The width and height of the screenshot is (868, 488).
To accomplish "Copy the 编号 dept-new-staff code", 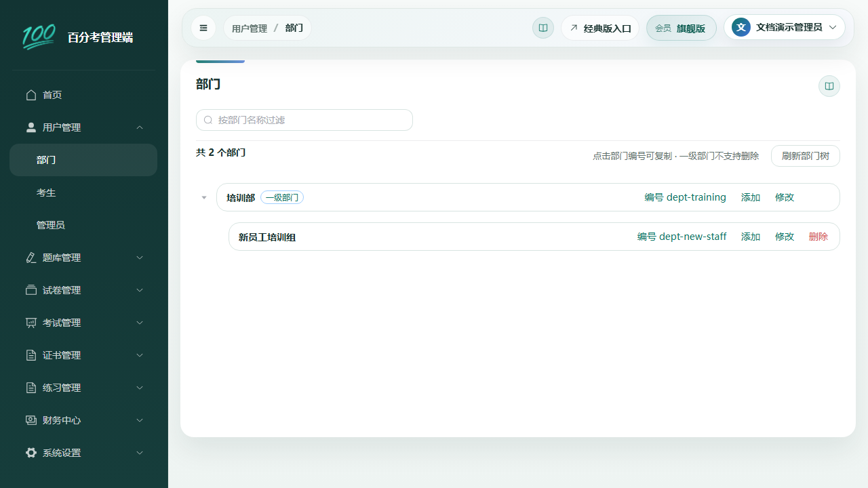I will coord(682,237).
